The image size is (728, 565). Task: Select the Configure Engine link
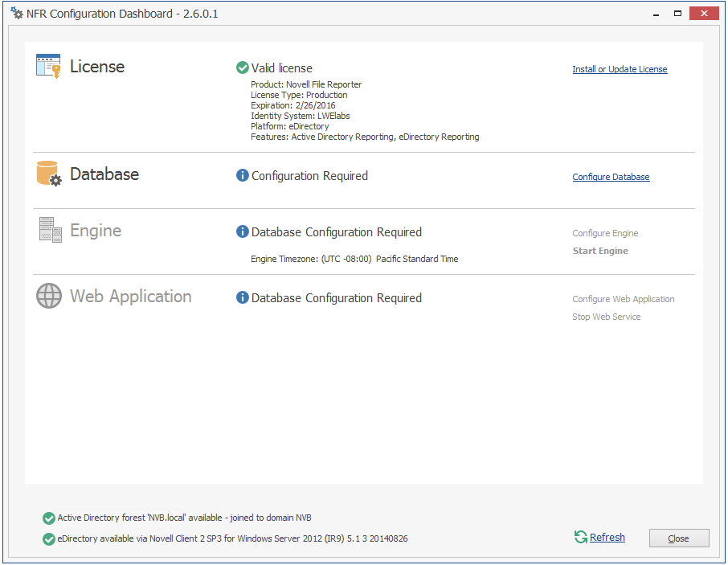[x=605, y=233]
